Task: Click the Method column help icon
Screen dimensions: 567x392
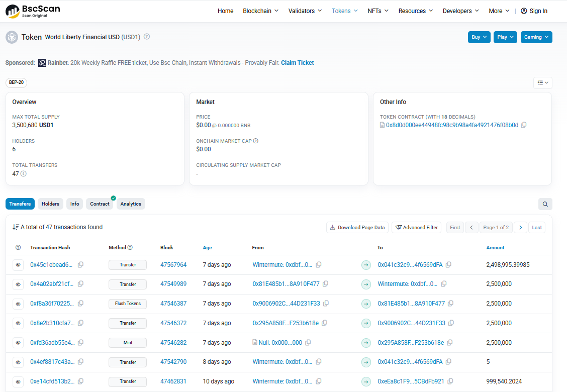Action: pos(130,247)
